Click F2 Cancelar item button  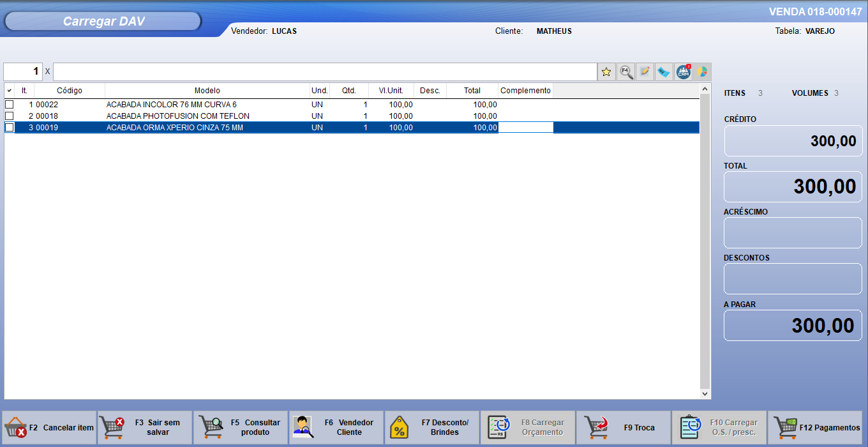click(x=49, y=427)
